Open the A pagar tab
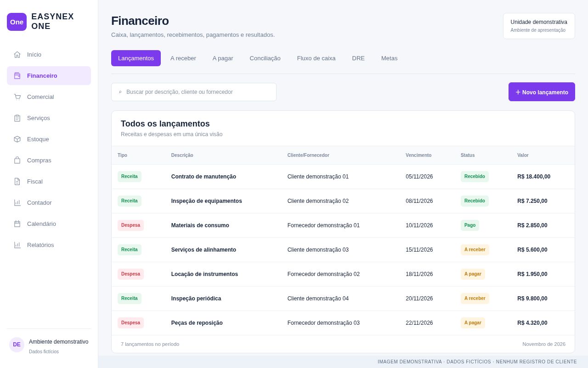 tap(223, 58)
